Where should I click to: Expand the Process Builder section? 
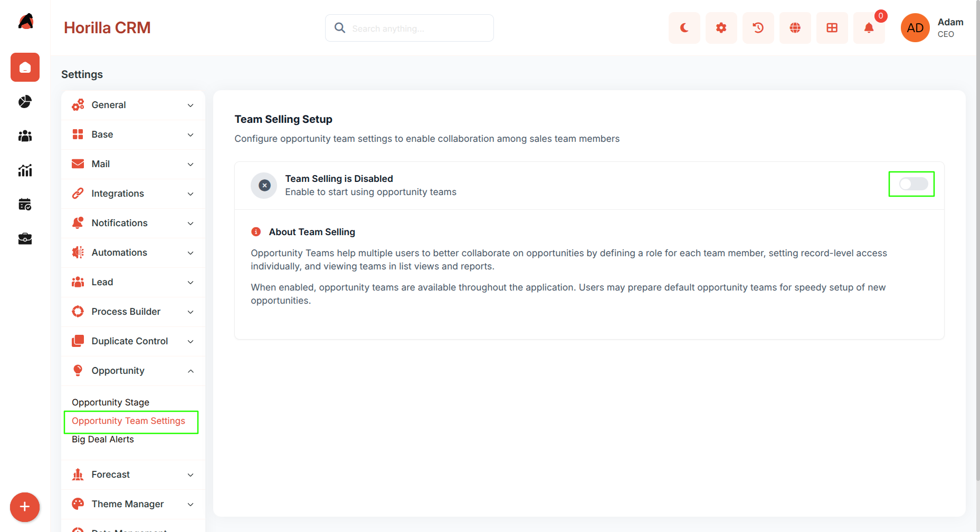(133, 312)
